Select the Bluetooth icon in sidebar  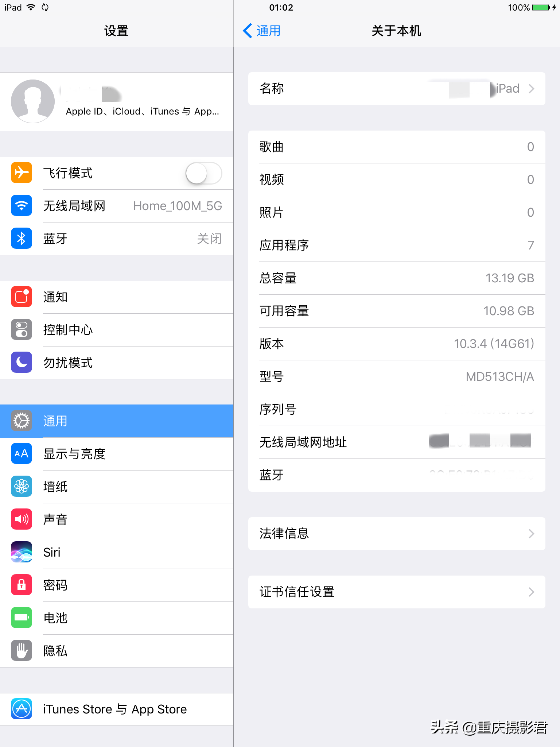tap(22, 238)
